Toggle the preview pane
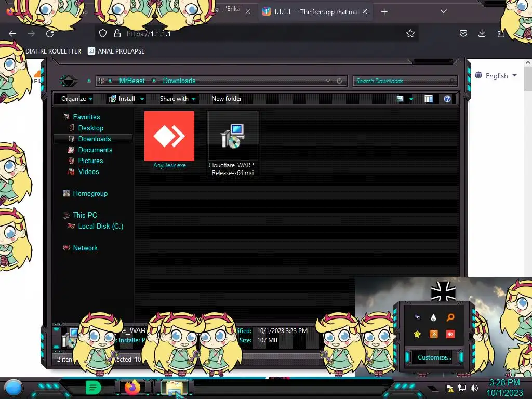Viewport: 532px width, 399px height. [x=429, y=99]
